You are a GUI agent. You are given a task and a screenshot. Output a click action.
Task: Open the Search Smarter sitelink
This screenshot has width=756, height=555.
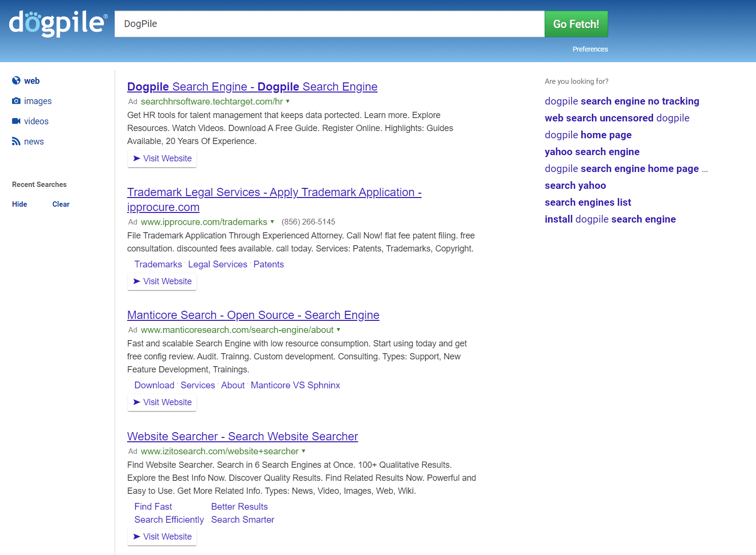[243, 520]
